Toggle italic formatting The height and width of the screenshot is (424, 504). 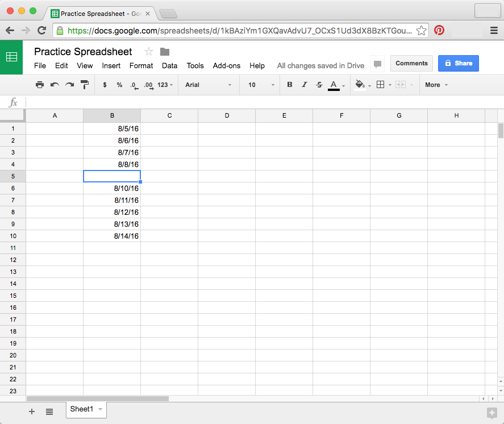click(x=305, y=84)
